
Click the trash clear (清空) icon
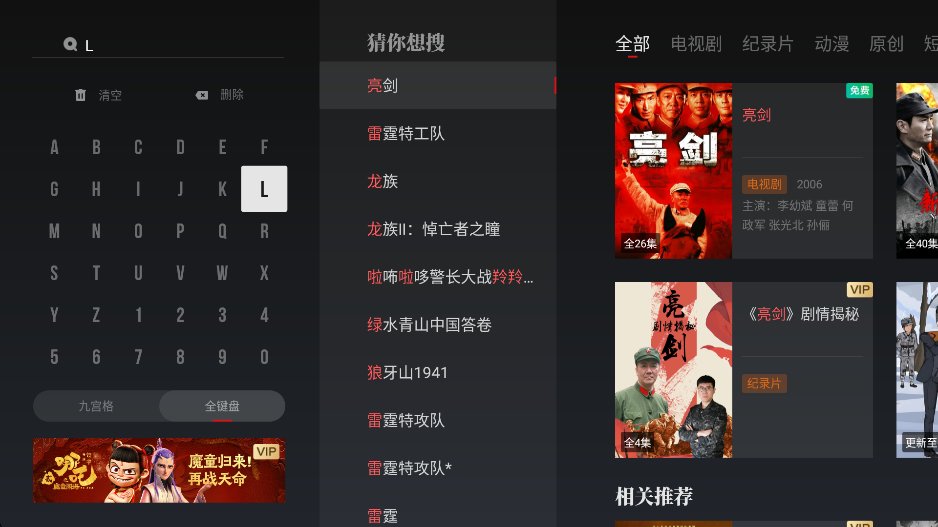[80, 95]
